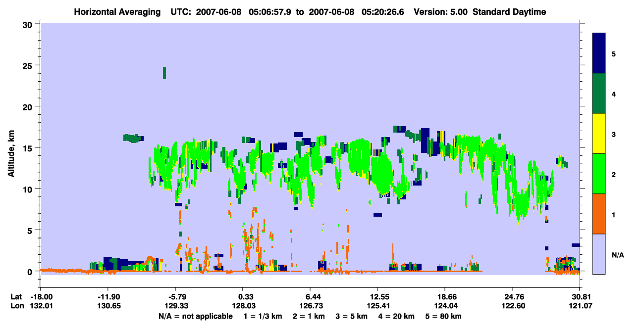The image size is (644, 330).
Task: Click the isolated green feature near 24 km altitude
Action: click(x=164, y=73)
